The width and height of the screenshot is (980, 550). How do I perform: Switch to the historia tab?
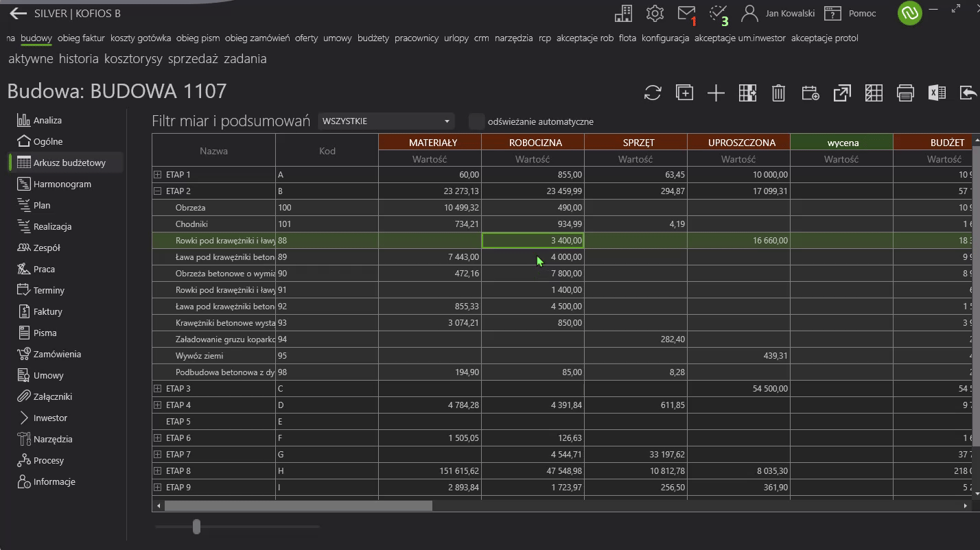[x=79, y=59]
